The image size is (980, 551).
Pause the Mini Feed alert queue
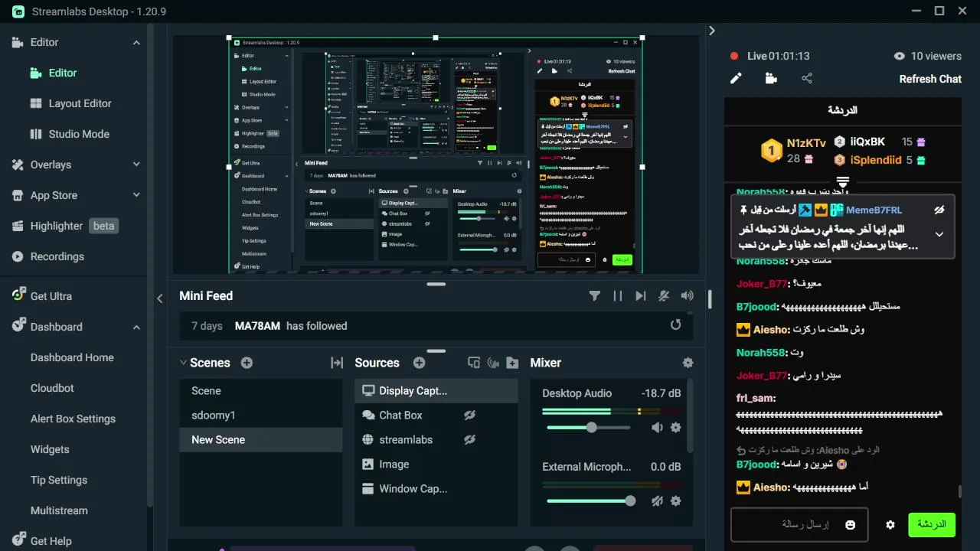point(618,296)
